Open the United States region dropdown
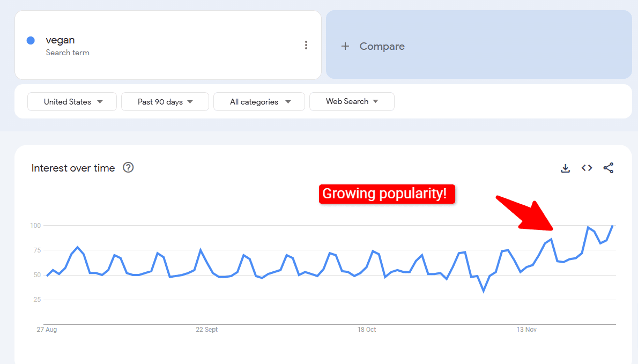This screenshot has width=638, height=364. coord(72,102)
